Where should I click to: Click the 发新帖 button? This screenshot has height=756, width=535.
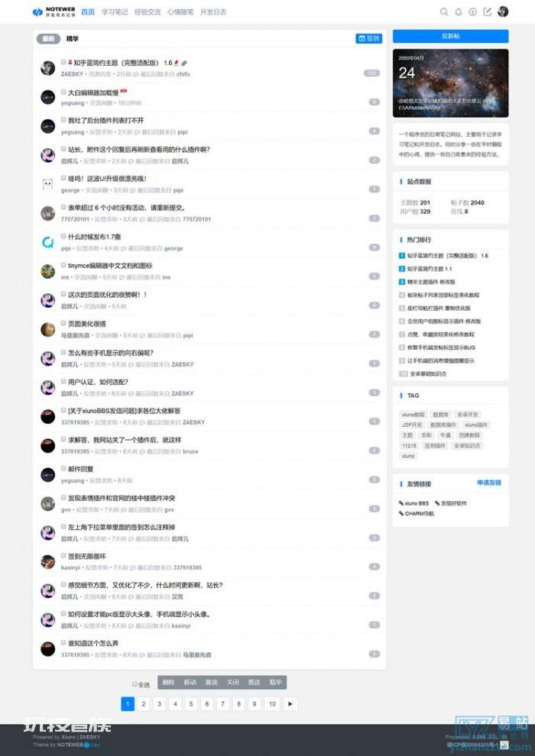point(451,36)
